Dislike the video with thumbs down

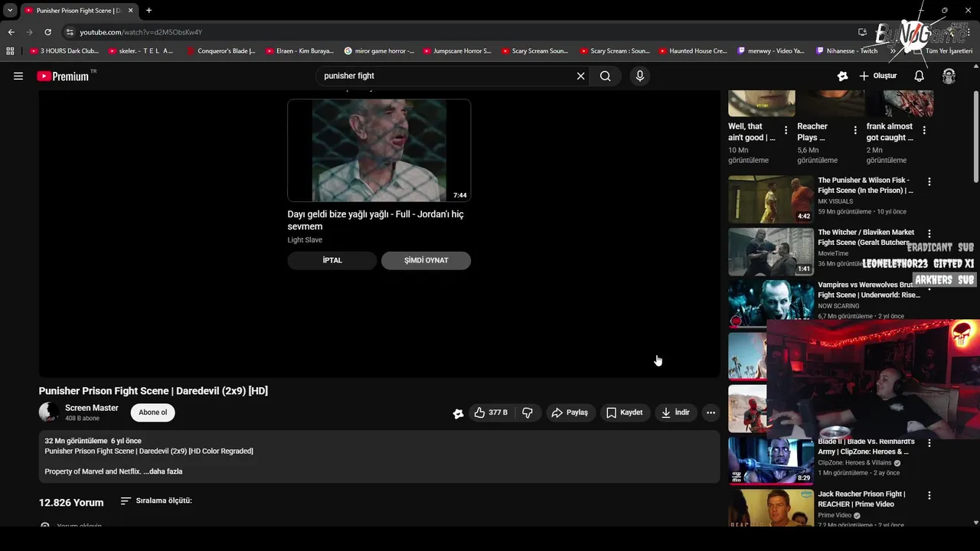(528, 412)
